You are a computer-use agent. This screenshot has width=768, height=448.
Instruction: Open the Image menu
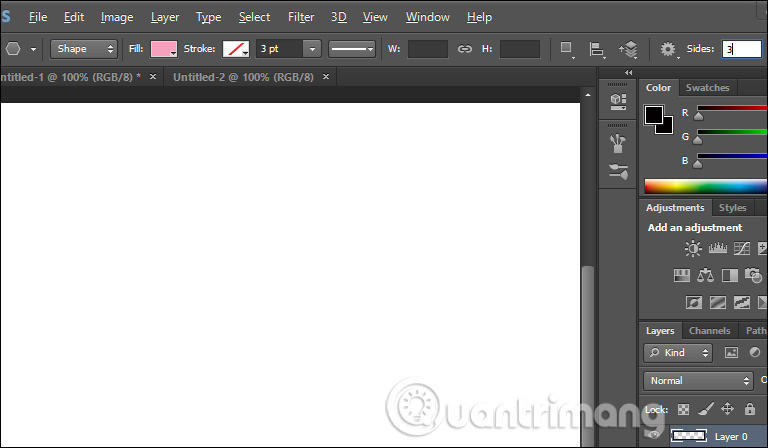[x=117, y=17]
